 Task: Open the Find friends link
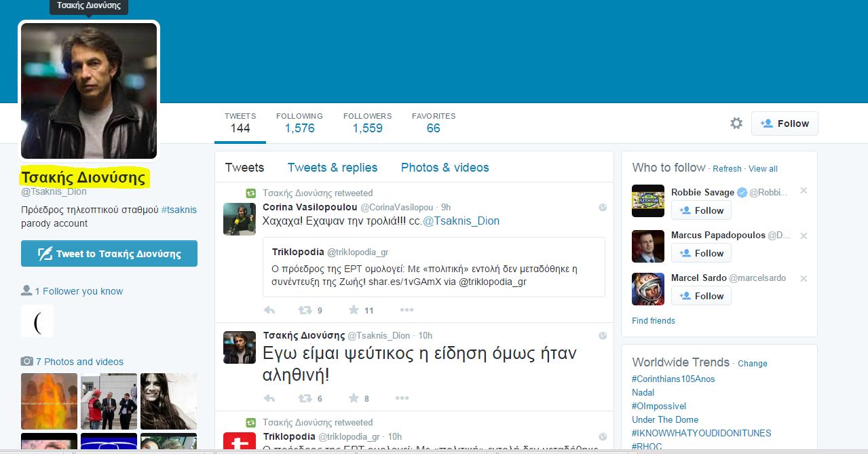(x=654, y=321)
